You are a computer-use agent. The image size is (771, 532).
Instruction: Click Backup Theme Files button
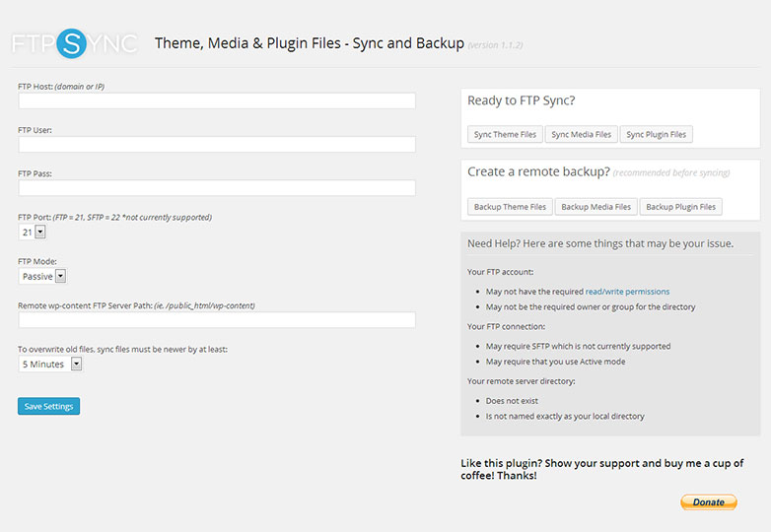pos(510,207)
